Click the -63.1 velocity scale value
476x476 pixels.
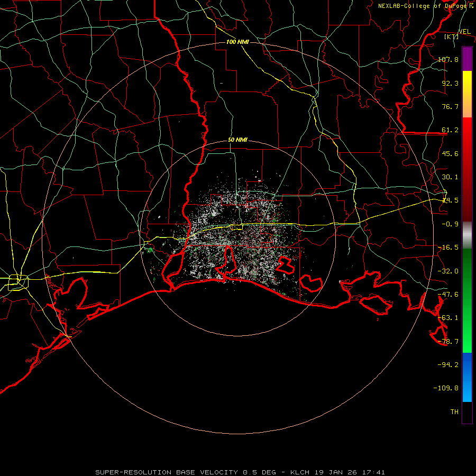[x=448, y=318]
